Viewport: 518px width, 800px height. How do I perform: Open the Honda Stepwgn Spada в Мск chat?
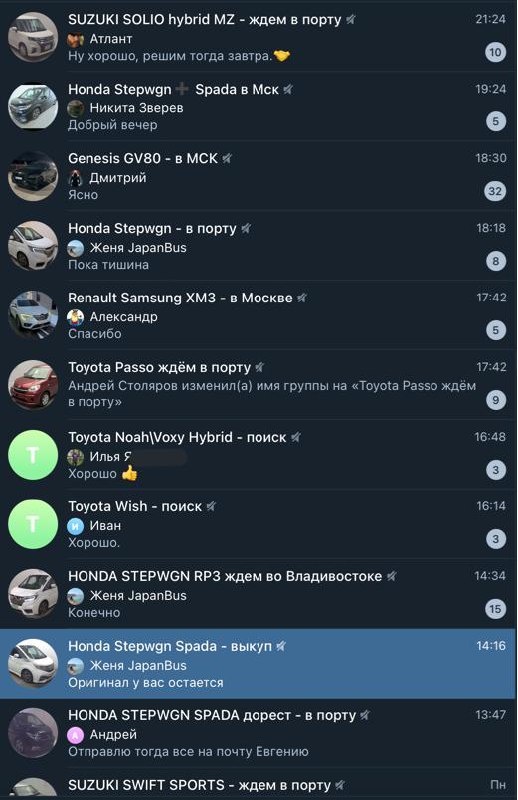pyautogui.click(x=258, y=107)
